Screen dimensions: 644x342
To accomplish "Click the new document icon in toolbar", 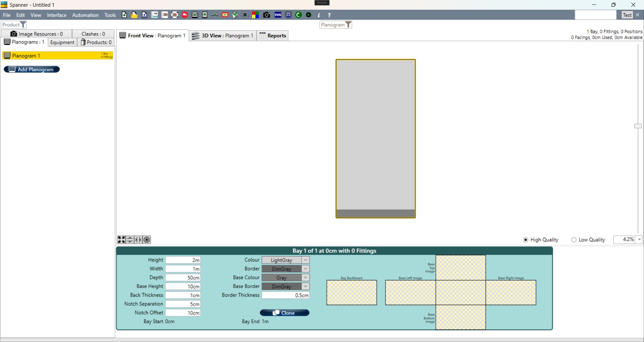I will tap(124, 15).
